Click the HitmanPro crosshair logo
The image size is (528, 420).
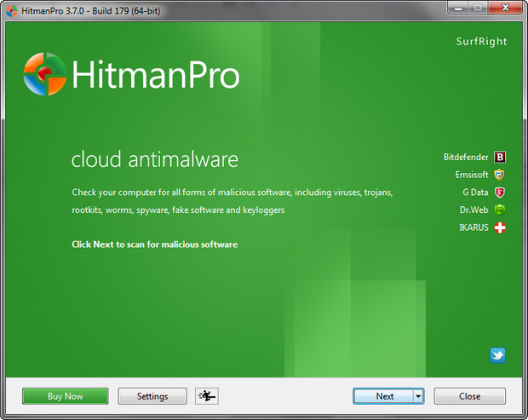[x=45, y=74]
